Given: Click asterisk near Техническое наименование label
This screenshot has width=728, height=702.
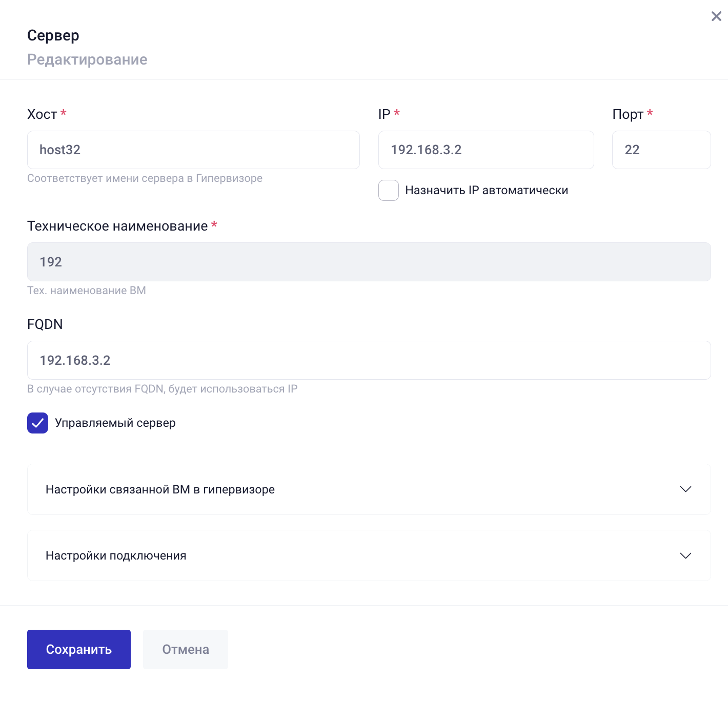Looking at the screenshot, I should pos(214,224).
